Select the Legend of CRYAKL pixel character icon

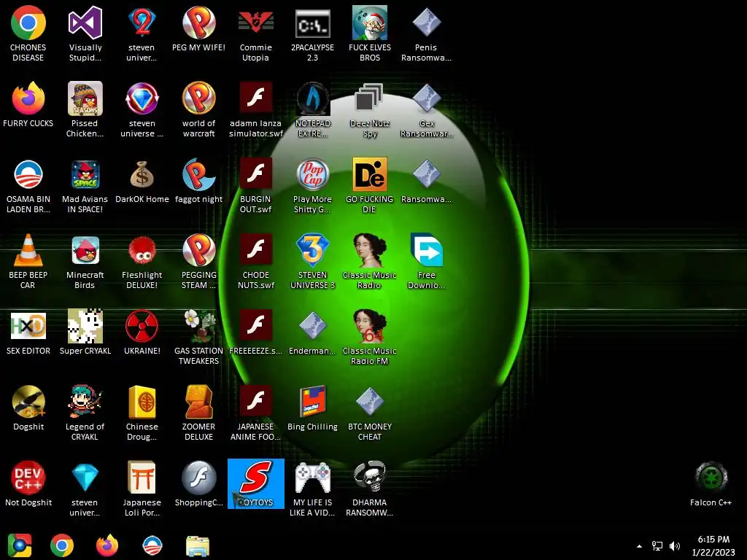pos(85,402)
